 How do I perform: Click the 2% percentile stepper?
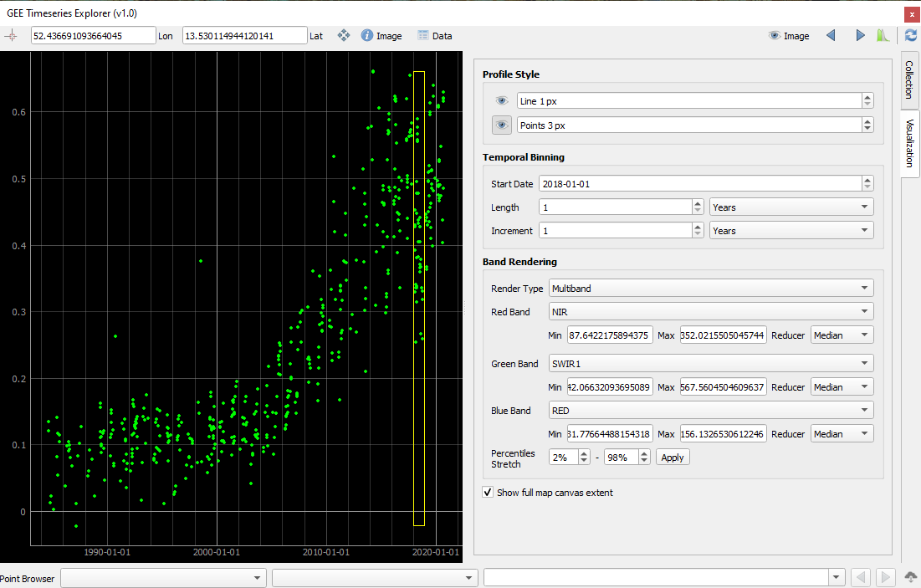(584, 458)
